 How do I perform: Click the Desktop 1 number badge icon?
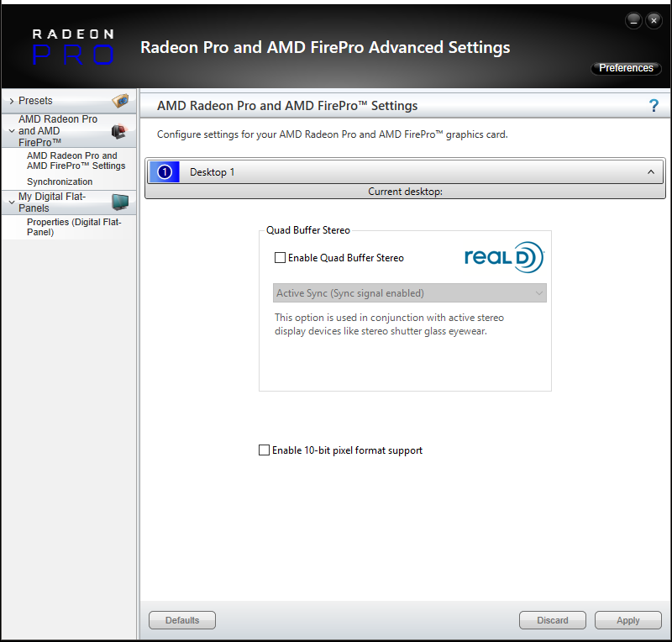click(165, 172)
